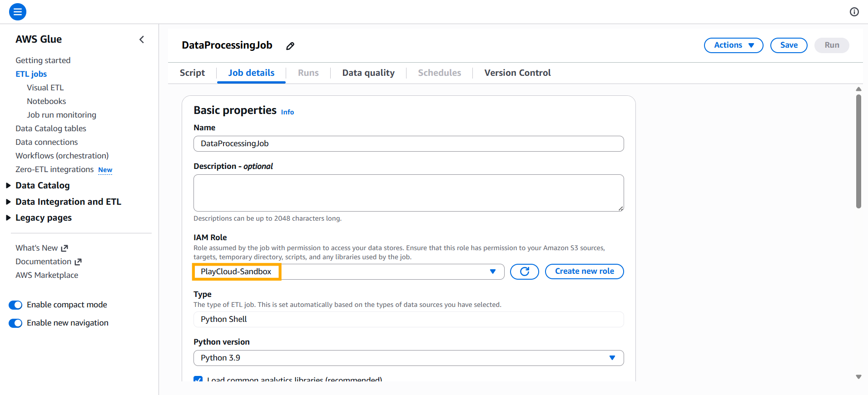The image size is (868, 395).
Task: Click the Save button
Action: click(789, 45)
